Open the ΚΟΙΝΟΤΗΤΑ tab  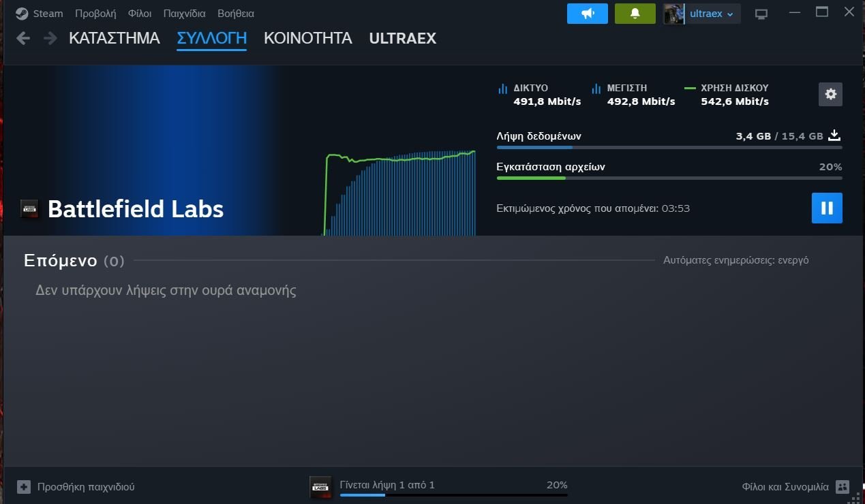click(308, 38)
